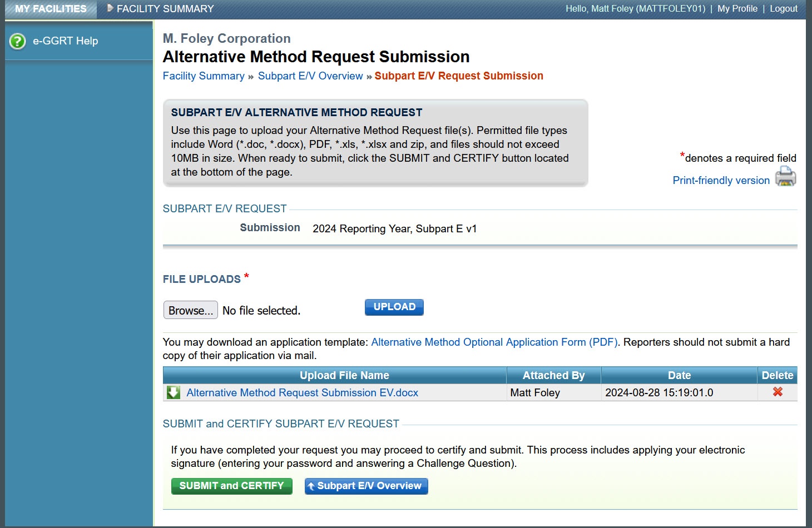812x528 pixels.
Task: Click the Upload File Name column header
Action: [x=335, y=375]
